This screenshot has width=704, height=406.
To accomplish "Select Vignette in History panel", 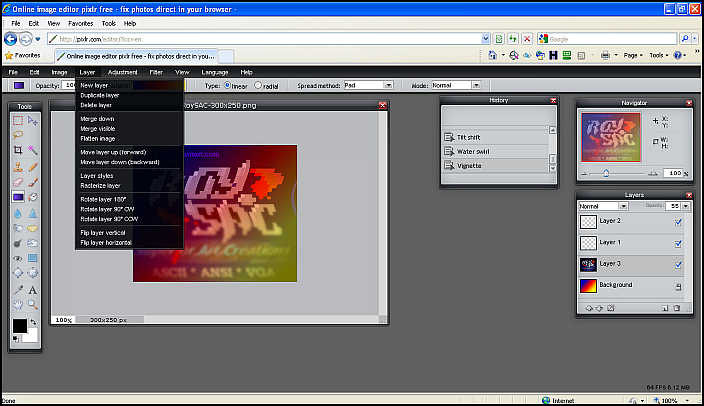I will [x=496, y=166].
